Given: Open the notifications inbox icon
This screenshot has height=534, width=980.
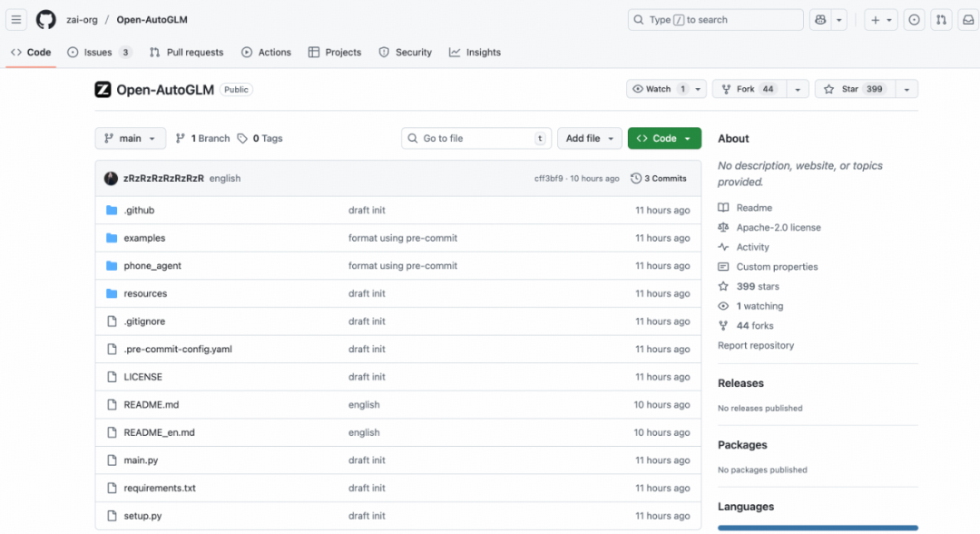Looking at the screenshot, I should click(967, 20).
